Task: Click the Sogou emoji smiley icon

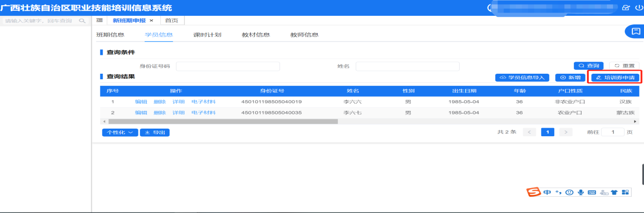Action: click(x=569, y=192)
